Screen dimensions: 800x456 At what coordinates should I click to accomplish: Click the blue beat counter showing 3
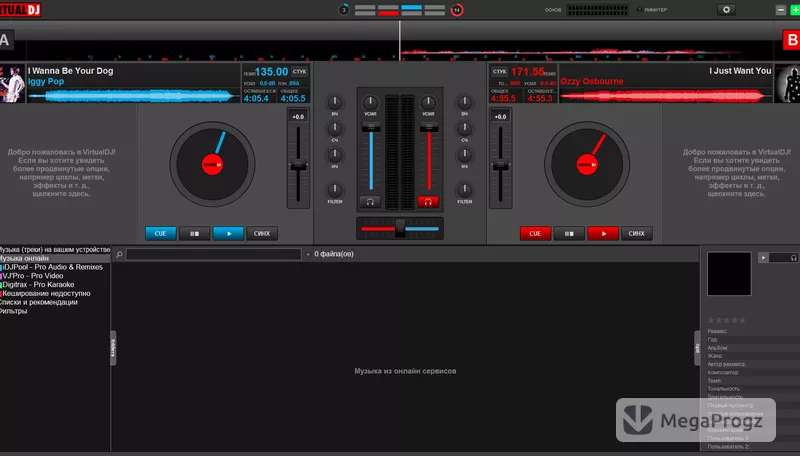344,10
